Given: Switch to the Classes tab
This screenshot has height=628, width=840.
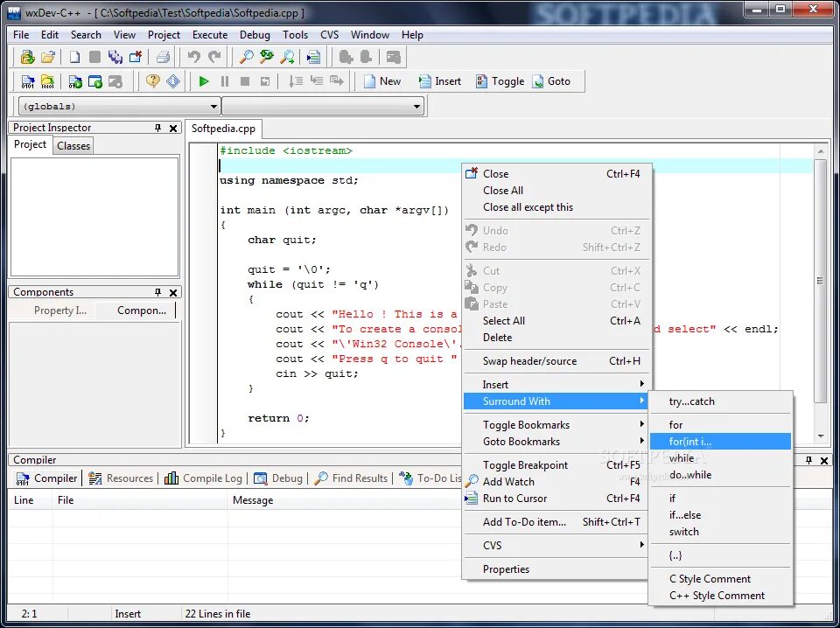Looking at the screenshot, I should tap(73, 145).
